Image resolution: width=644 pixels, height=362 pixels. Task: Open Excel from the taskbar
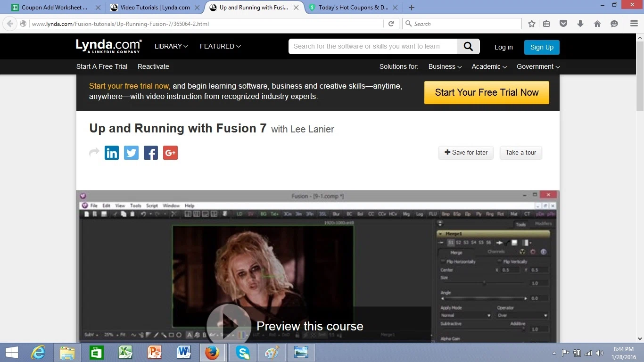coord(125,352)
